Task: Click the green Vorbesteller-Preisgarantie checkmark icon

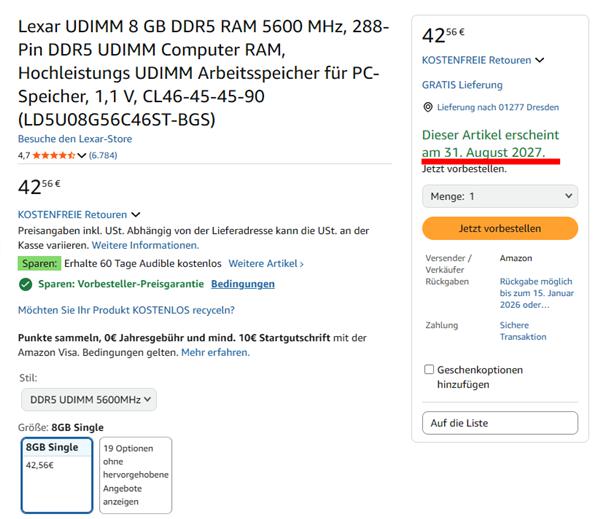Action: point(26,284)
